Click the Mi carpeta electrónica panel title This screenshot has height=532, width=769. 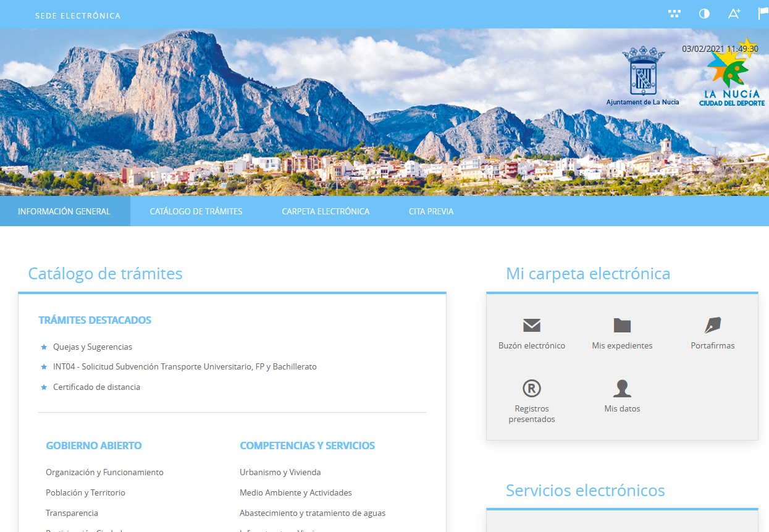(588, 274)
